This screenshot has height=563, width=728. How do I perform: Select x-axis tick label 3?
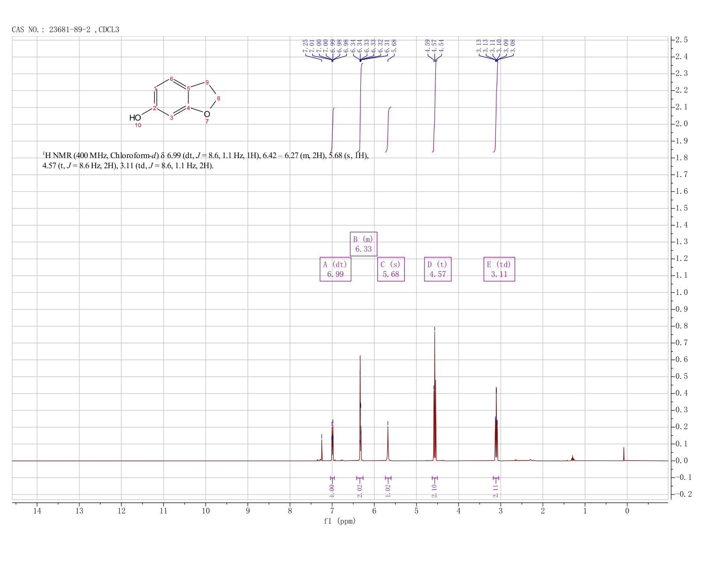point(500,511)
